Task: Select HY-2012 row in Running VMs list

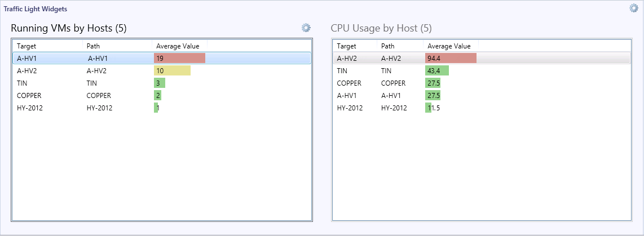Action: point(161,108)
